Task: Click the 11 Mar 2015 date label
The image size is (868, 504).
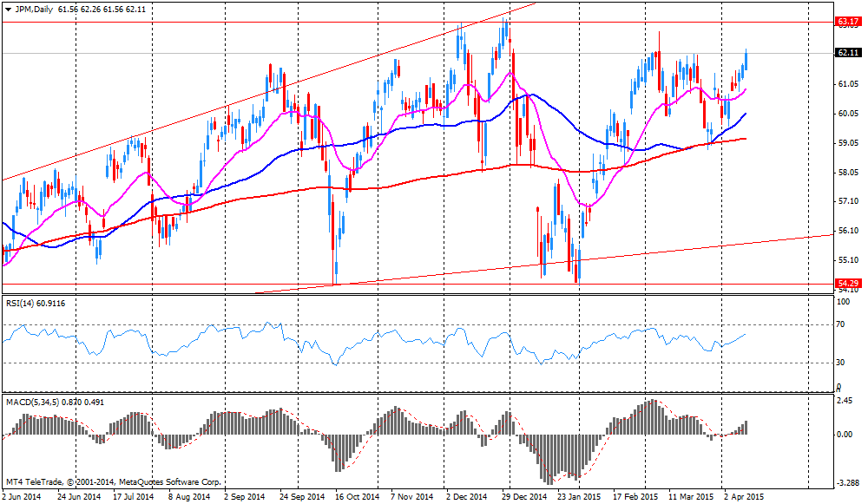Action: (x=691, y=497)
